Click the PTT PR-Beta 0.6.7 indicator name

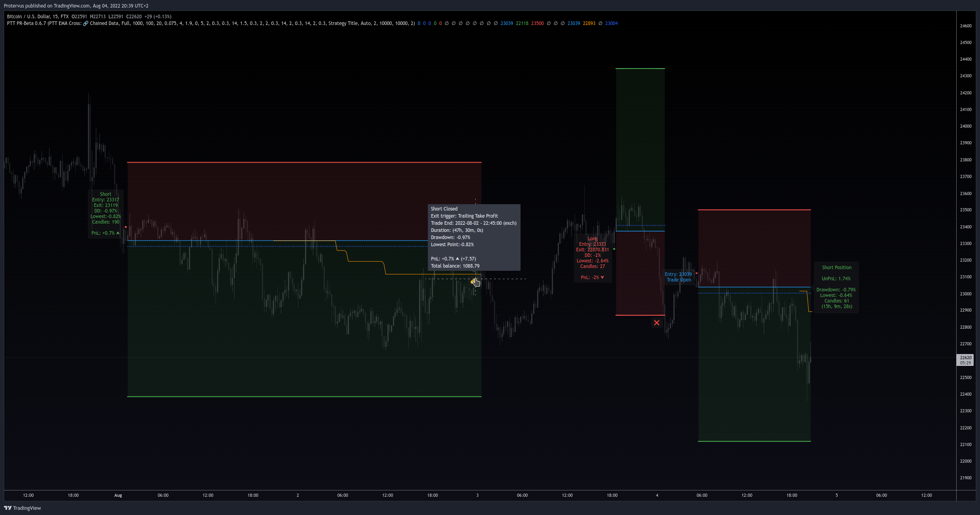[26, 23]
